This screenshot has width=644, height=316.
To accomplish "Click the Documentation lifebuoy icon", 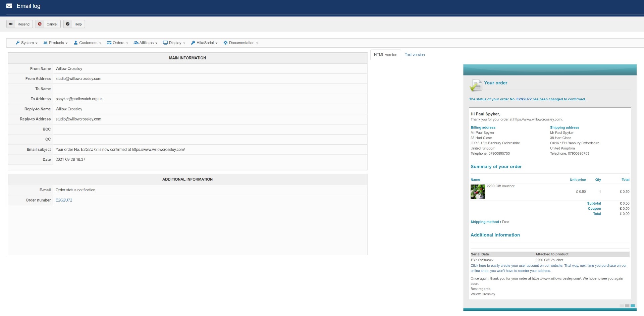I will [225, 43].
